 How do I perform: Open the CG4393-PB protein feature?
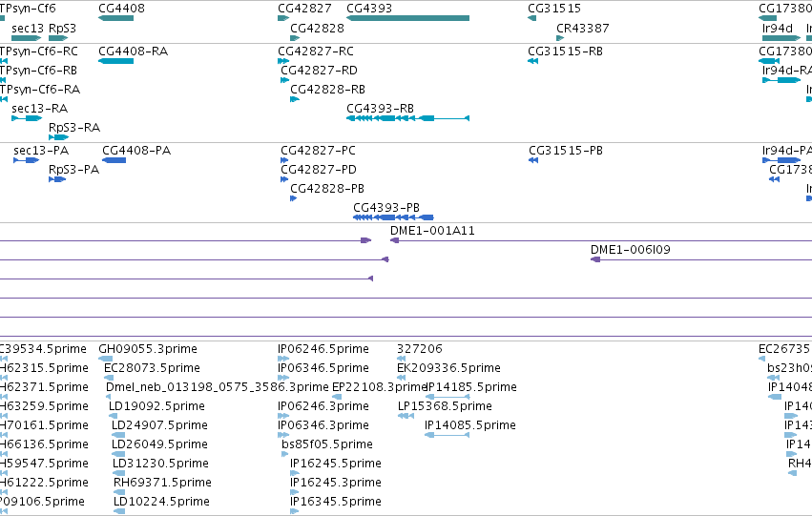tap(393, 217)
